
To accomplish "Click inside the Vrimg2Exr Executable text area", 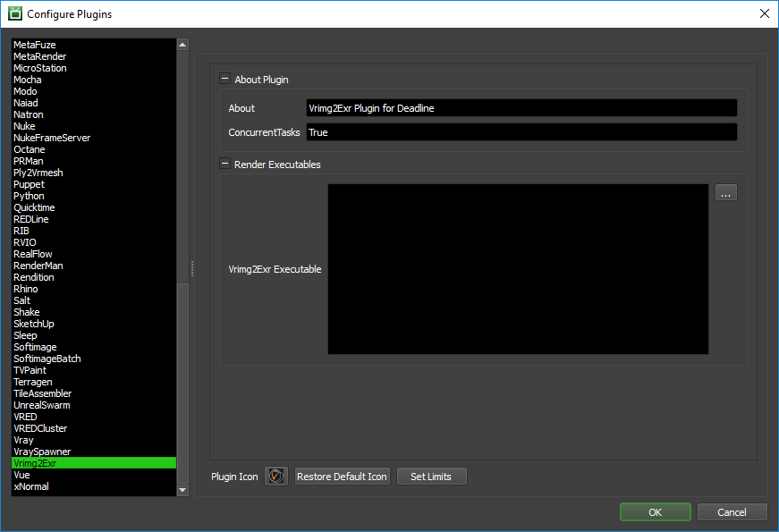I will (518, 269).
